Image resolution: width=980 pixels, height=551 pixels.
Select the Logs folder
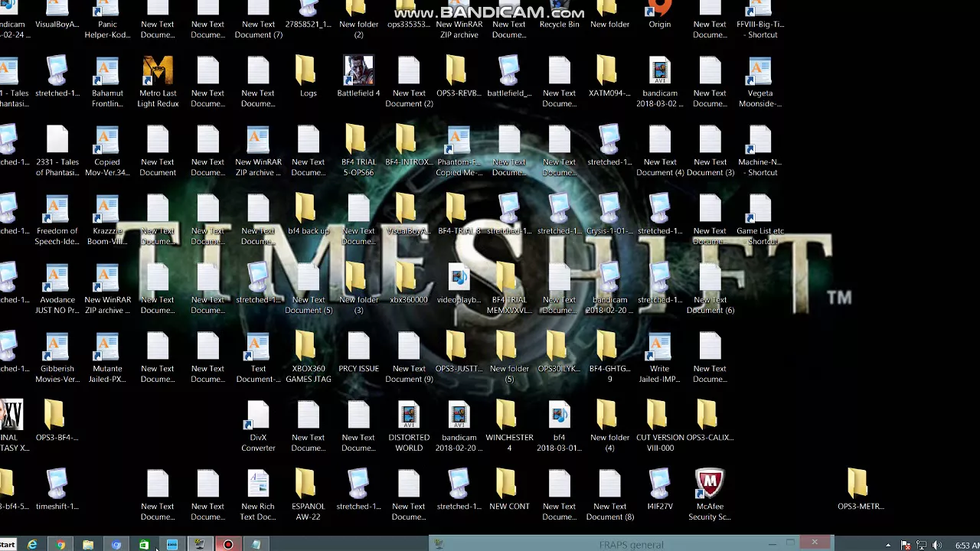pyautogui.click(x=309, y=77)
